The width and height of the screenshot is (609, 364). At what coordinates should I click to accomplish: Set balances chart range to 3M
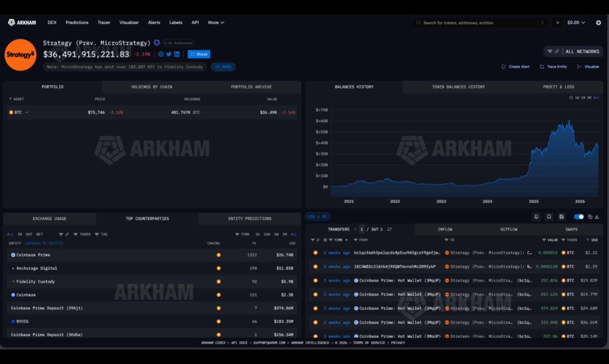(x=589, y=97)
